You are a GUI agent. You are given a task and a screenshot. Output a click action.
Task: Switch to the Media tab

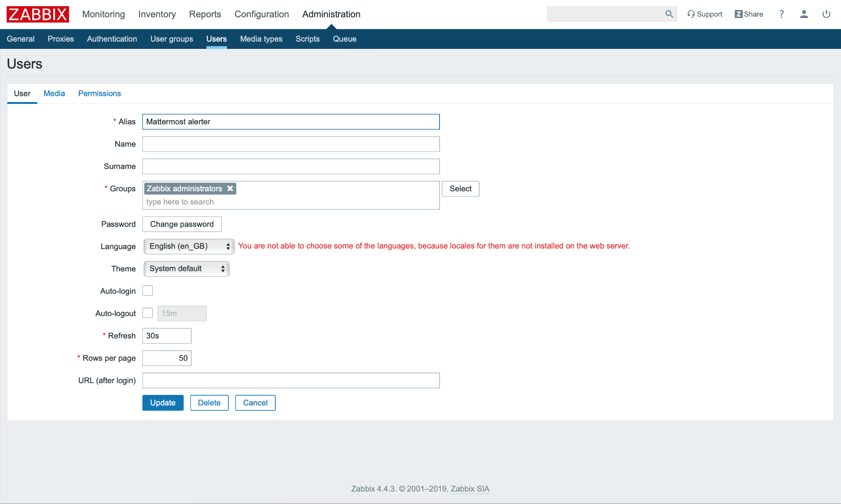[x=54, y=93]
